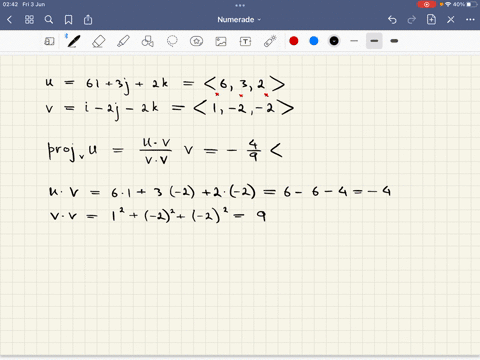Select the Highlighter tool
This screenshot has height=360, width=480.
(123, 41)
